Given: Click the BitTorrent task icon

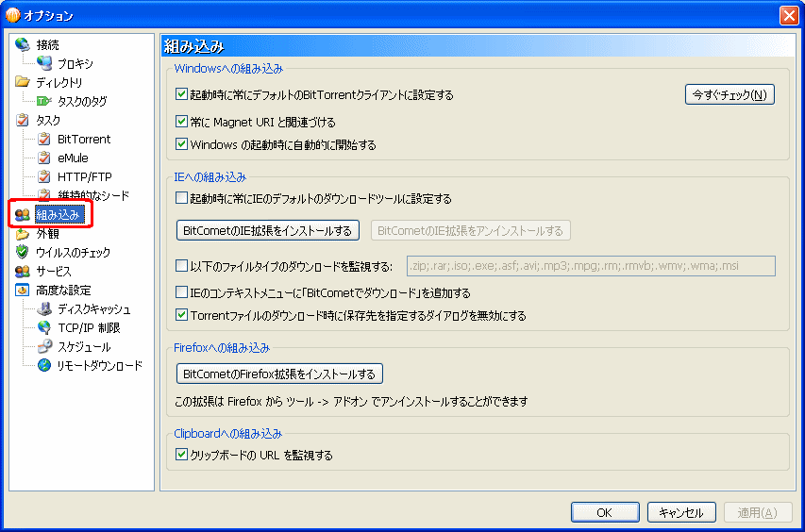Looking at the screenshot, I should coord(44,139).
